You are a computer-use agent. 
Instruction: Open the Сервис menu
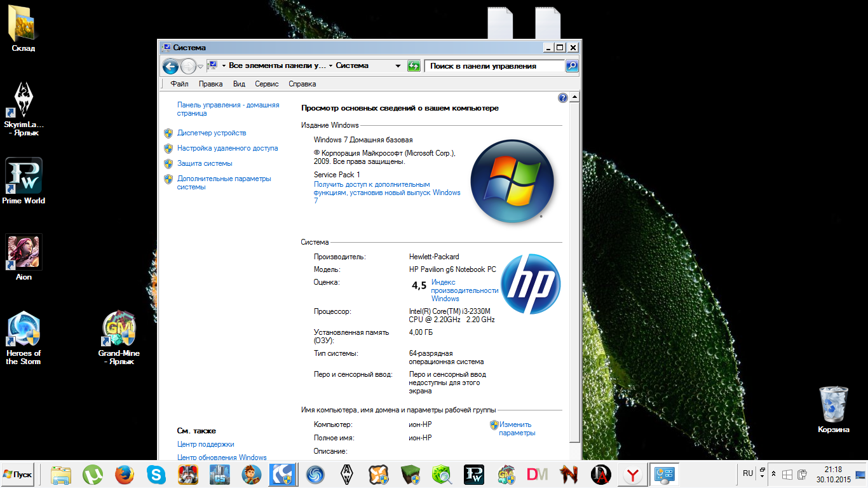pyautogui.click(x=267, y=84)
